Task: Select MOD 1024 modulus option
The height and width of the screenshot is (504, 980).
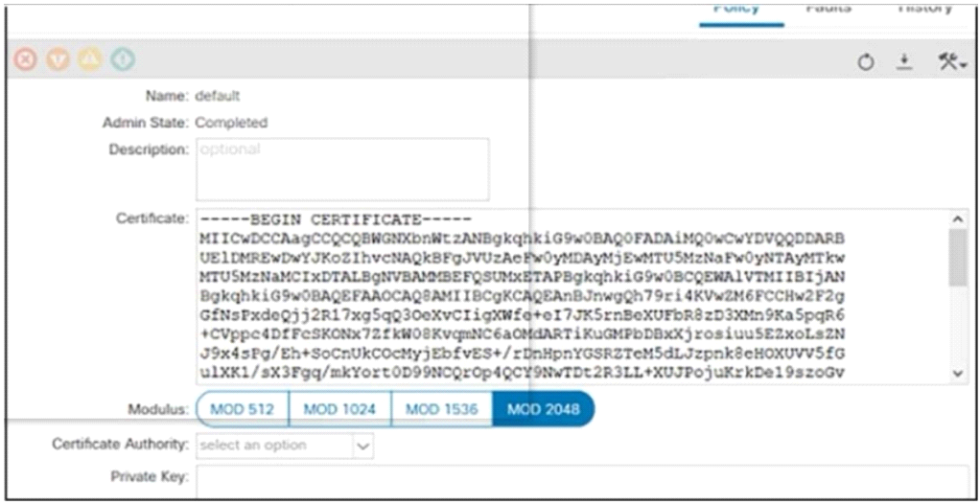Action: 340,409
